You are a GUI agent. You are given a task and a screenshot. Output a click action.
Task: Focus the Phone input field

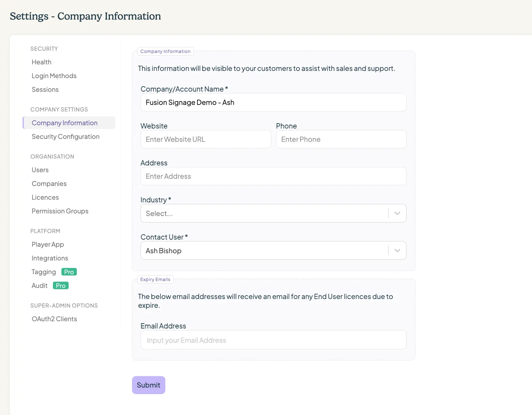click(x=341, y=139)
